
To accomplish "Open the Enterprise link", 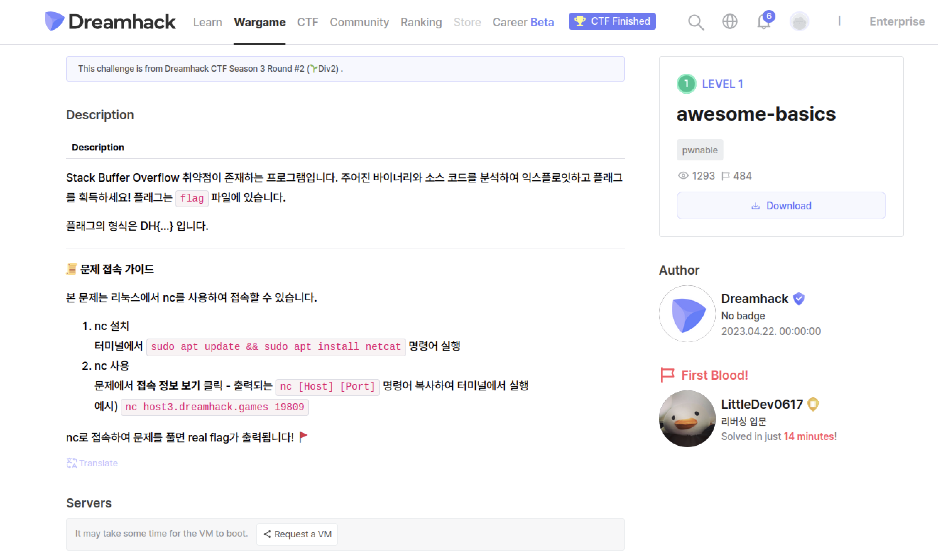I will [897, 22].
